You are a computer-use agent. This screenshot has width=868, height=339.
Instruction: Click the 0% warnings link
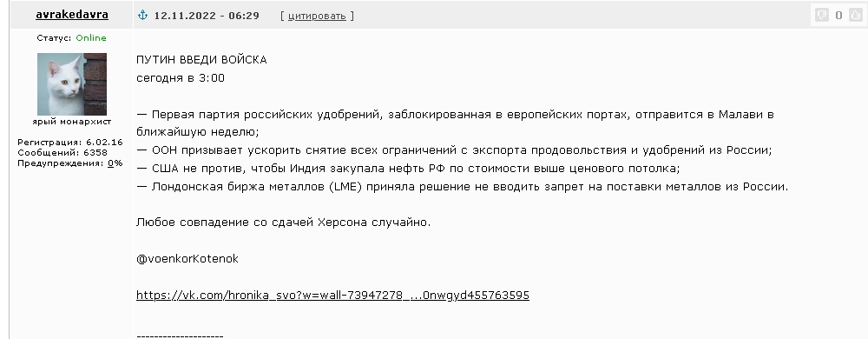point(115,163)
